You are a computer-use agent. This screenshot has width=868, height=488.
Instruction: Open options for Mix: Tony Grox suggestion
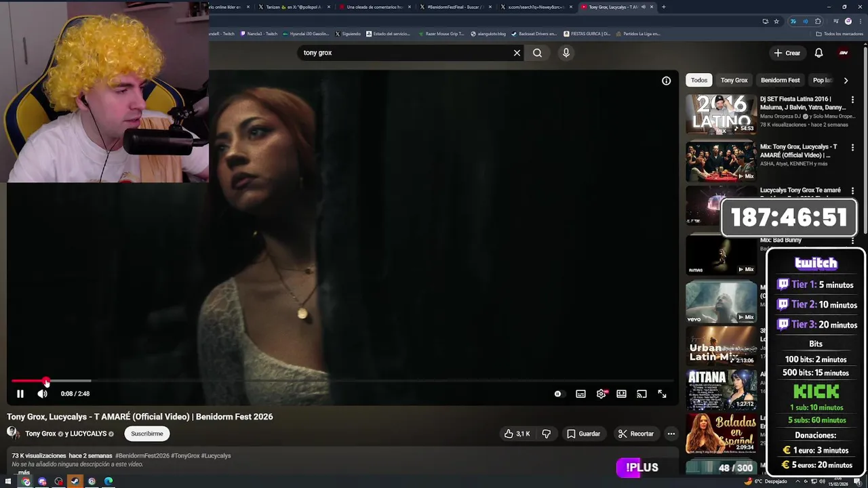point(852,147)
